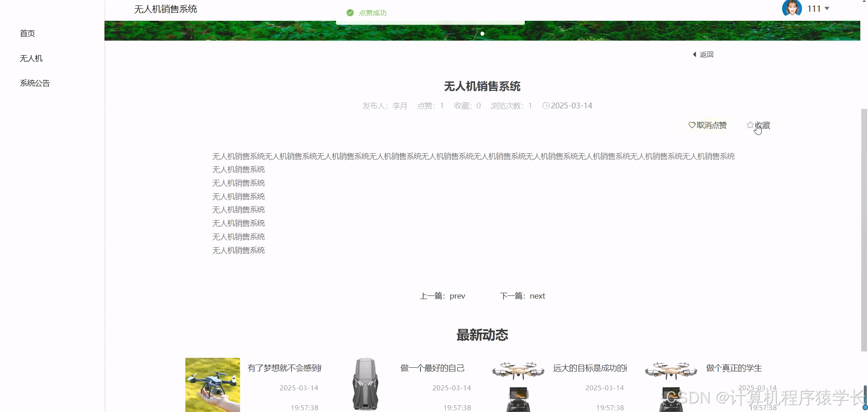Expand the dropdown arrow next to username
868x412 pixels.
click(827, 8)
